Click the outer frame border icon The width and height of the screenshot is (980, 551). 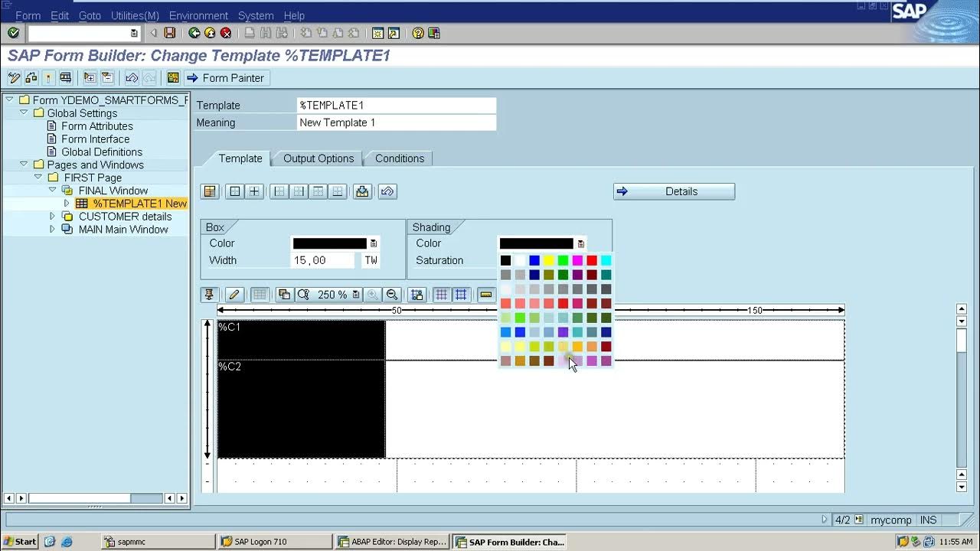[235, 191]
